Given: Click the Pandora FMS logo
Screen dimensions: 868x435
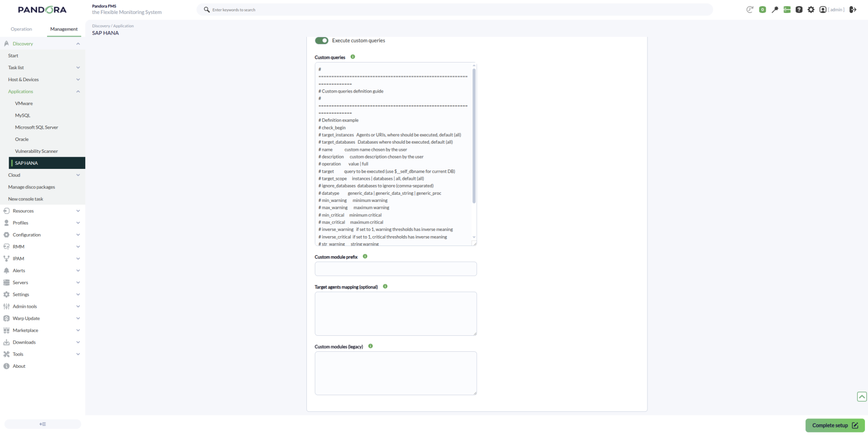Looking at the screenshot, I should (42, 10).
